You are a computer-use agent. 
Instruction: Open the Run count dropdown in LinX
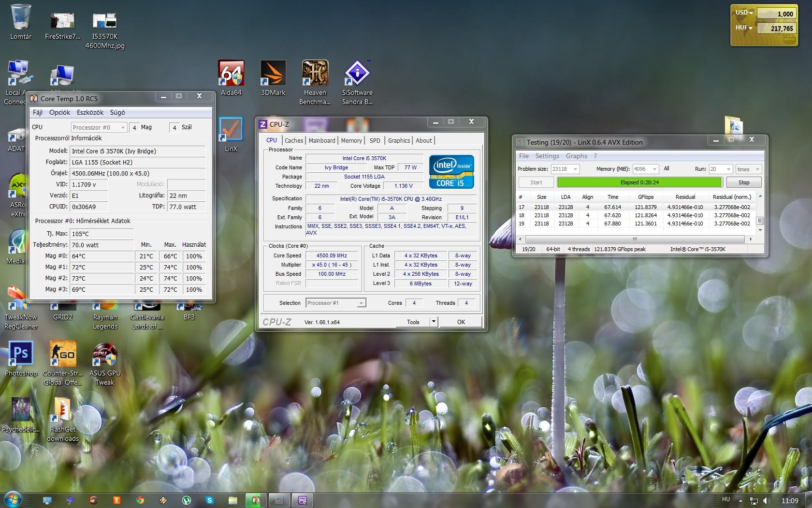(721, 169)
